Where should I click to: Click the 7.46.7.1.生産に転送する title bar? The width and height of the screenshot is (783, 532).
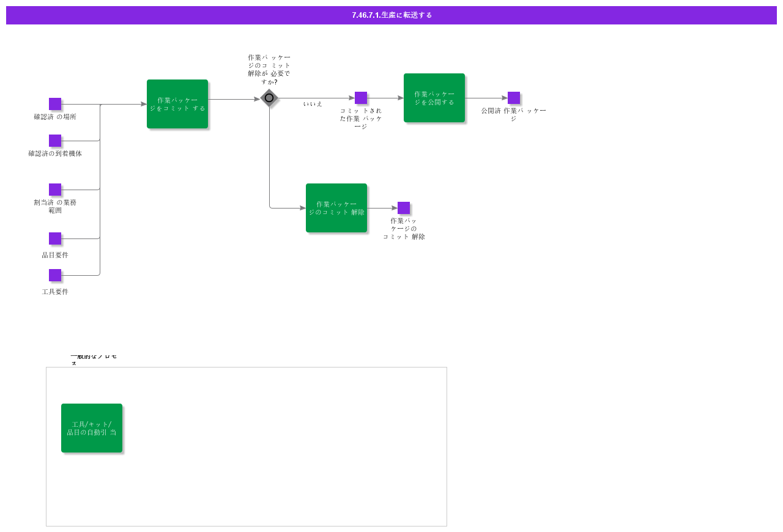(x=391, y=15)
